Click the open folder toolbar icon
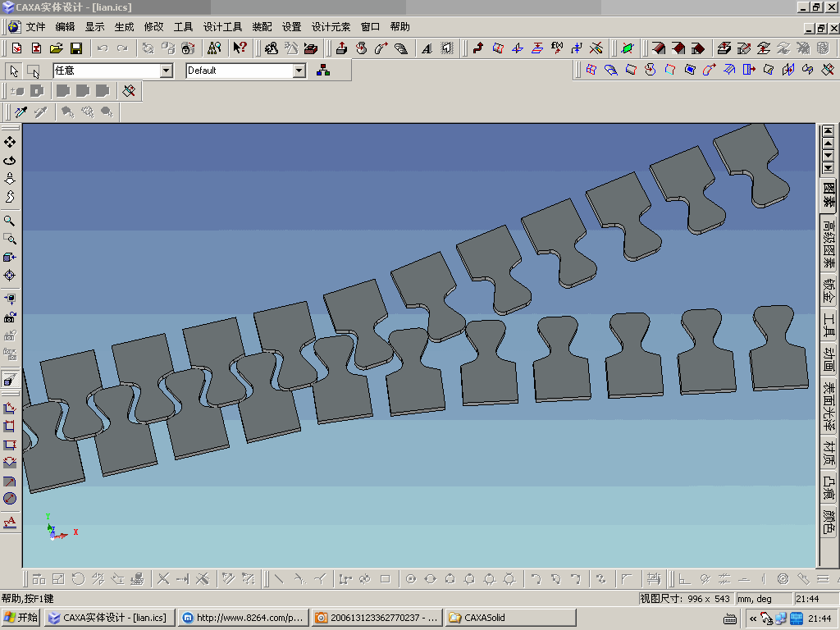Viewport: 840px width, 630px height. pos(57,48)
